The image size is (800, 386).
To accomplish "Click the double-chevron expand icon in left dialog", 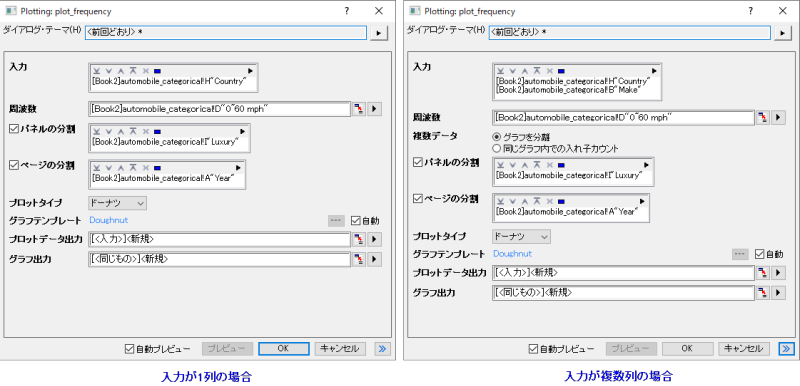I will pyautogui.click(x=382, y=349).
